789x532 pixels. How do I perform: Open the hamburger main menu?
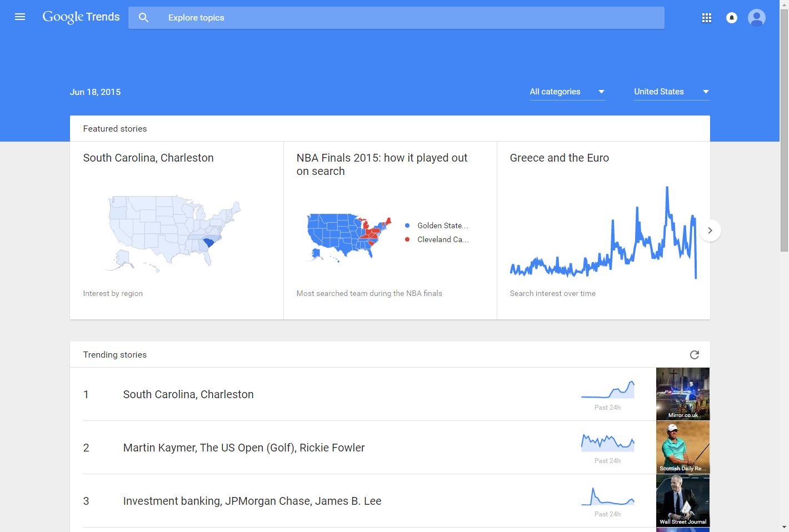click(20, 17)
